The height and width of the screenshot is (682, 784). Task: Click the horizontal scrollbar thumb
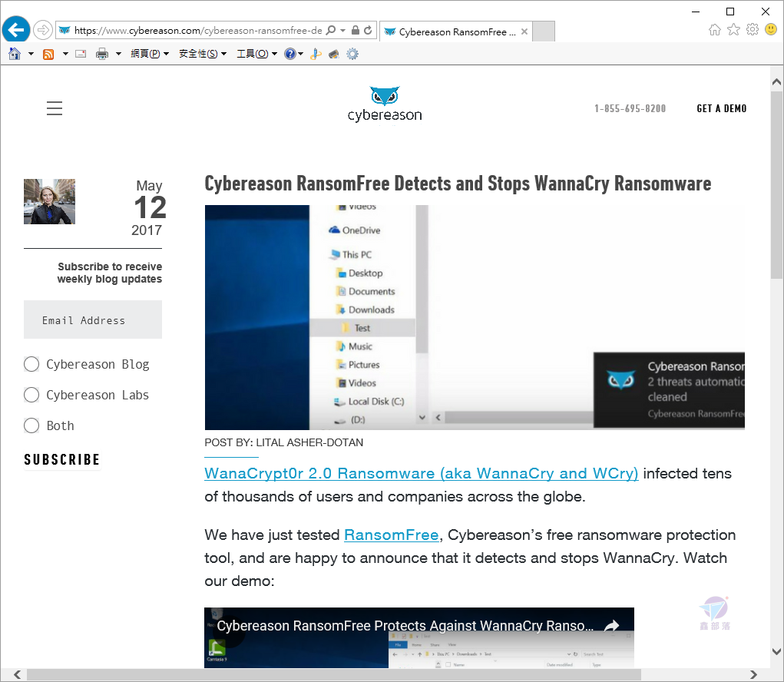333,674
